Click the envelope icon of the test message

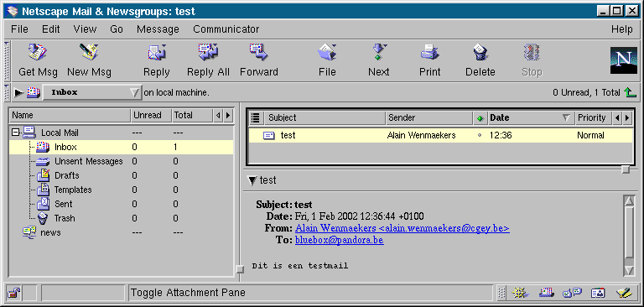(x=269, y=135)
